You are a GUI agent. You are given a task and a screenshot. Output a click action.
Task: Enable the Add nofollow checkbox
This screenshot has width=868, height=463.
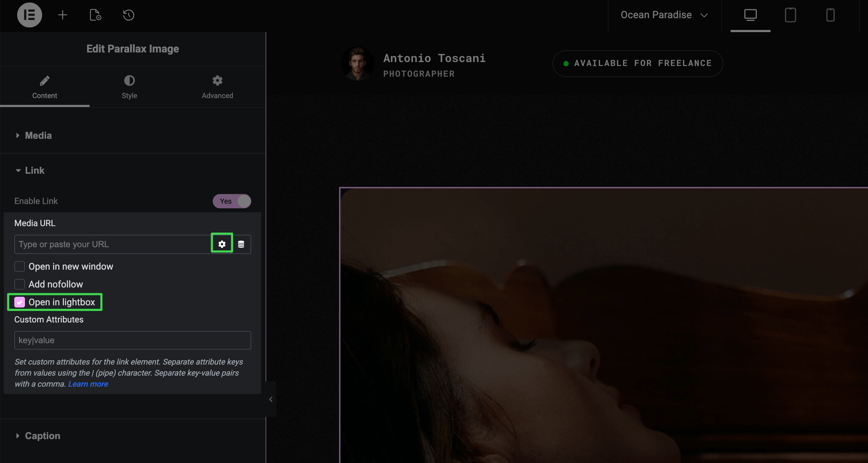tap(20, 284)
